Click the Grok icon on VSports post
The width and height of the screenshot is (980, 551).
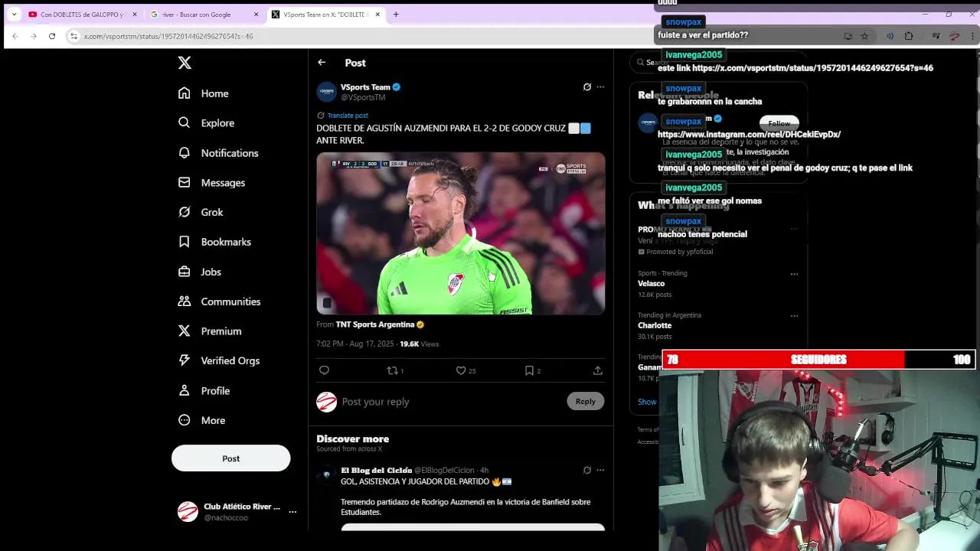click(x=587, y=87)
